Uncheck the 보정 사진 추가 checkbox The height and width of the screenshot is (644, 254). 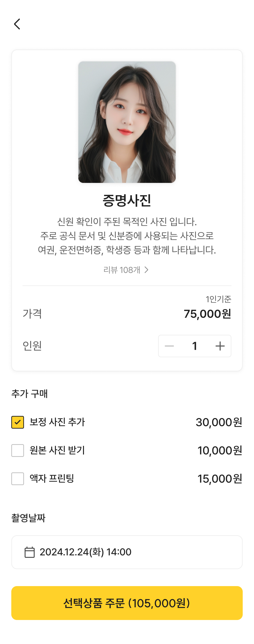pos(18,422)
